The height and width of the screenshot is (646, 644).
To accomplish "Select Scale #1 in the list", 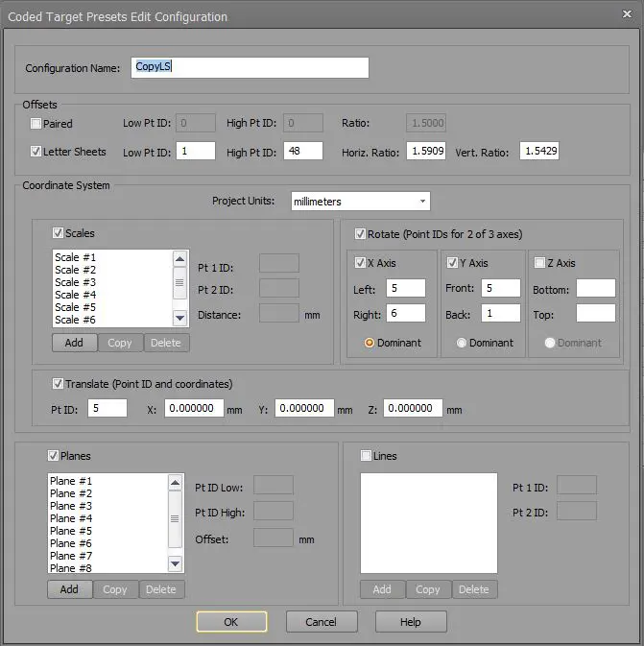I will pyautogui.click(x=76, y=257).
